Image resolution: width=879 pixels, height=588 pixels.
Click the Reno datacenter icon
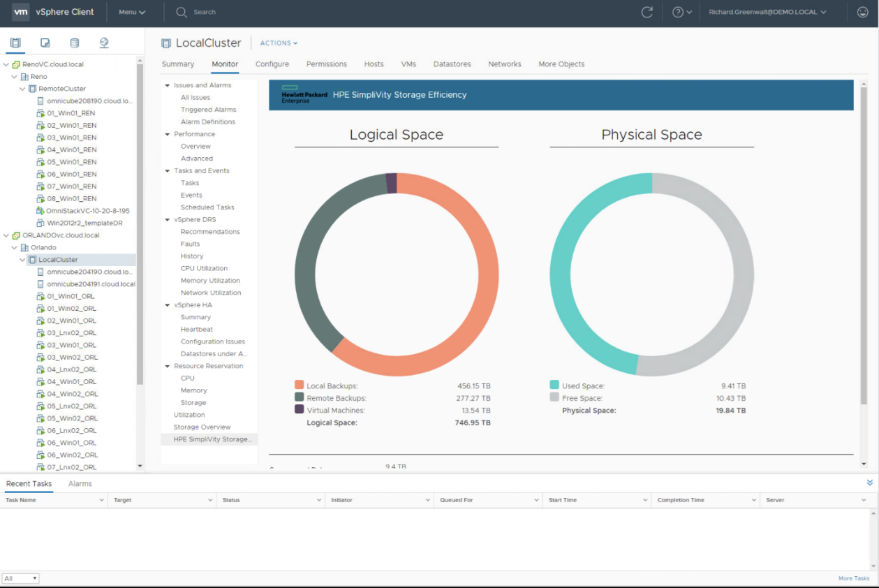(x=24, y=77)
